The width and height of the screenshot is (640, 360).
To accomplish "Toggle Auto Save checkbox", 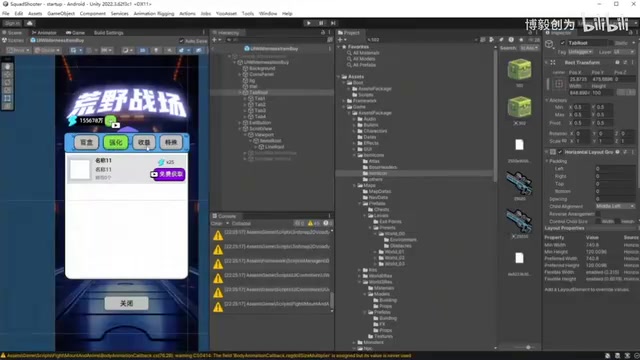I will (x=181, y=41).
